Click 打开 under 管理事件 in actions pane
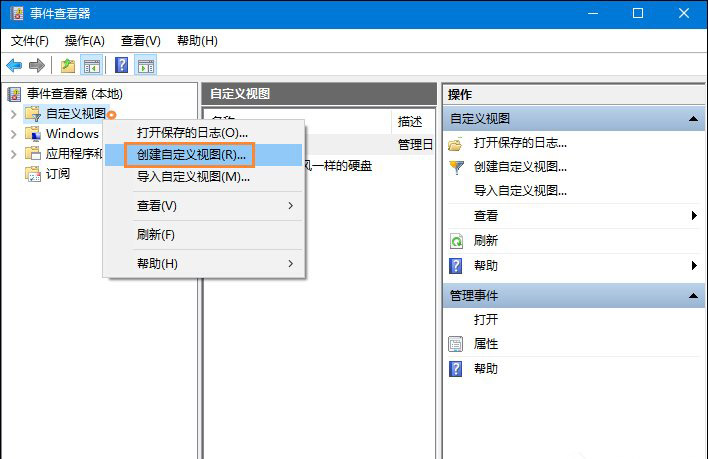This screenshot has width=708, height=459. [x=485, y=320]
